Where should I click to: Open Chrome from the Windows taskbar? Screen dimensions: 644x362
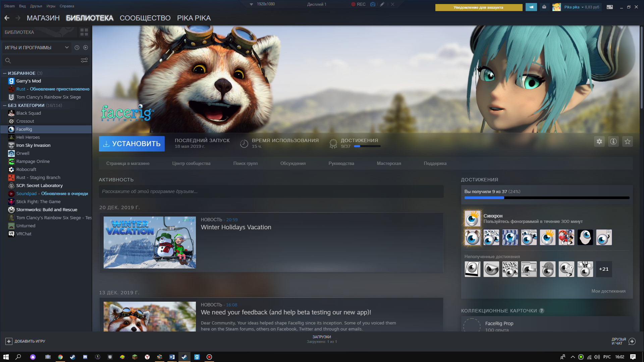[x=60, y=357]
